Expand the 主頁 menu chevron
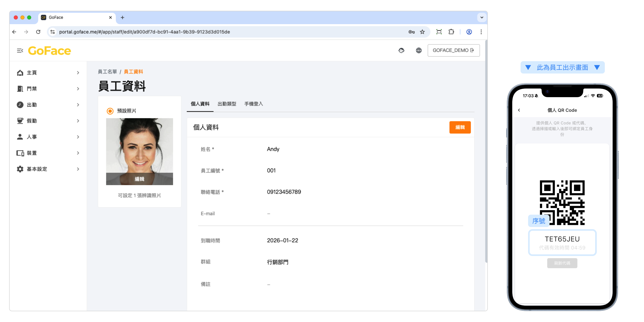 [x=78, y=73]
